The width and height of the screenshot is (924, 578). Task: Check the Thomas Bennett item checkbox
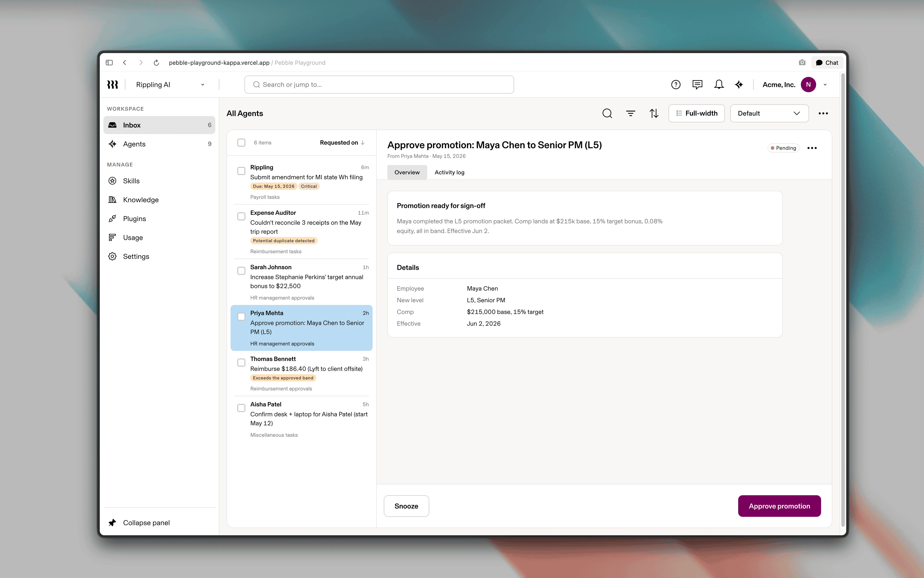click(x=241, y=362)
